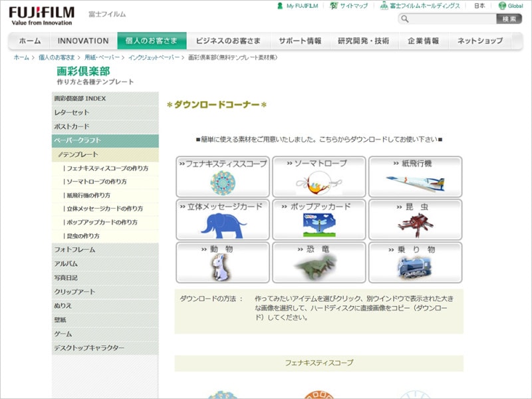
Task: Select the 昆虫 insect template icon
Action: pyautogui.click(x=416, y=219)
